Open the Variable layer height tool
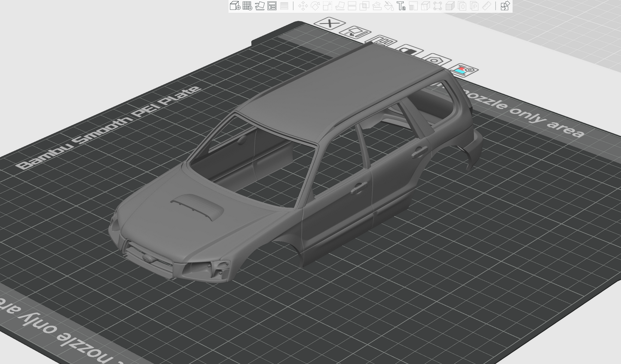 (x=284, y=6)
